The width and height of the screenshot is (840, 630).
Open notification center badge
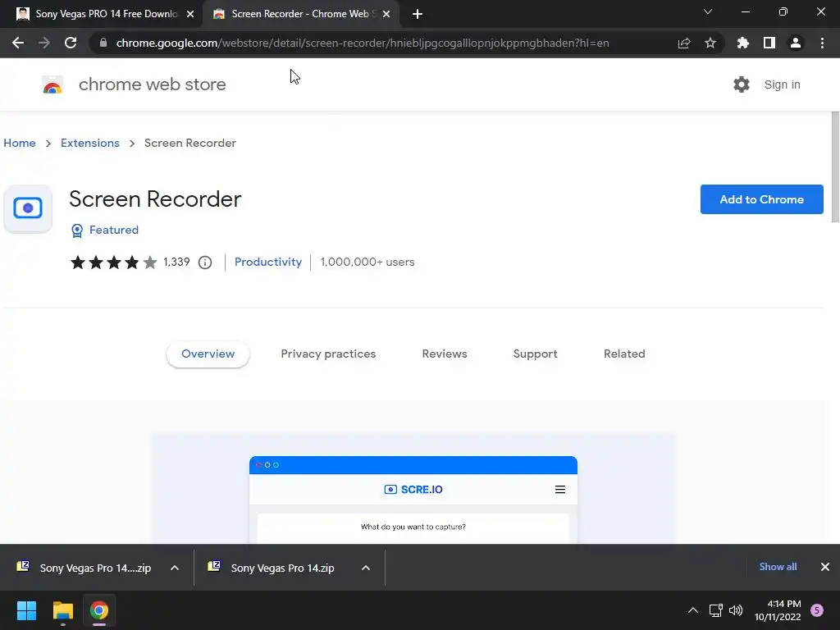point(817,610)
